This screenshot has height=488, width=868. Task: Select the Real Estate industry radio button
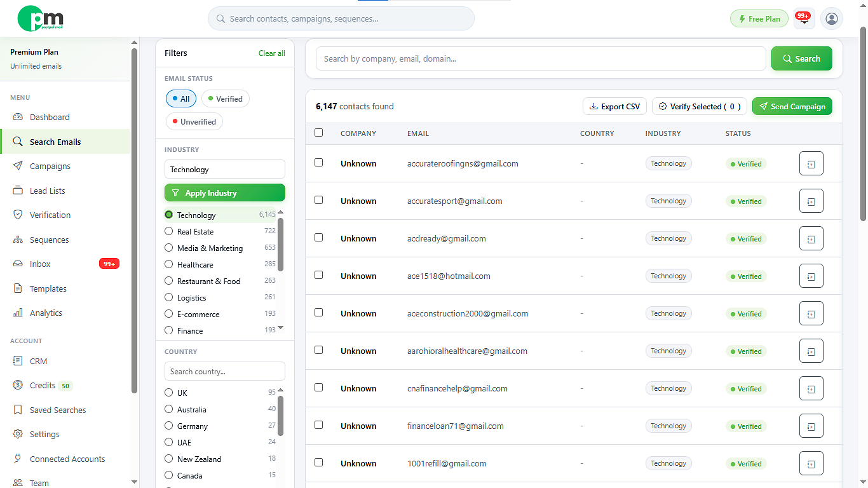pyautogui.click(x=168, y=231)
